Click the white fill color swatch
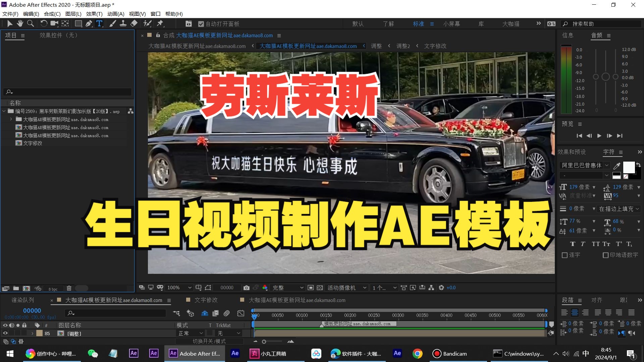644x362 pixels. (x=629, y=167)
